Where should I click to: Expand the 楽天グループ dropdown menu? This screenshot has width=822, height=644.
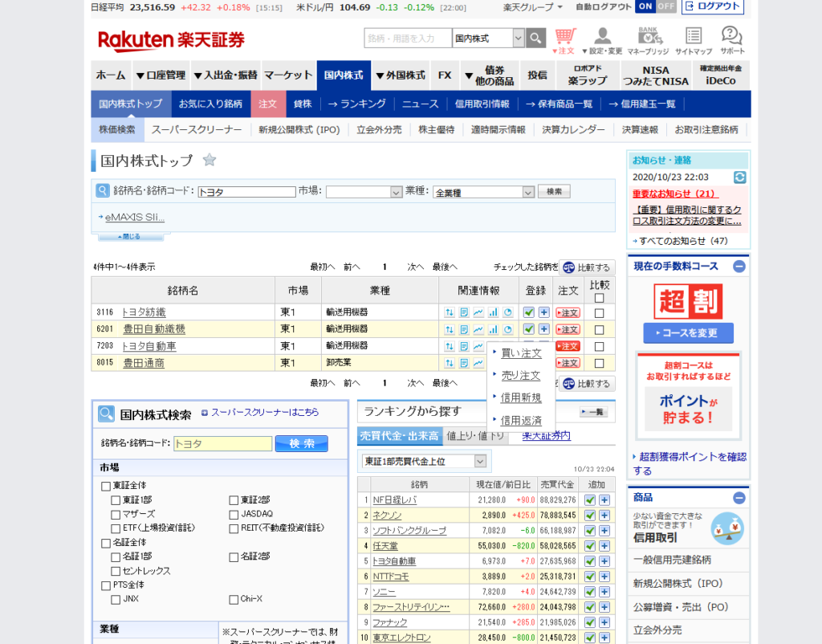click(x=533, y=7)
